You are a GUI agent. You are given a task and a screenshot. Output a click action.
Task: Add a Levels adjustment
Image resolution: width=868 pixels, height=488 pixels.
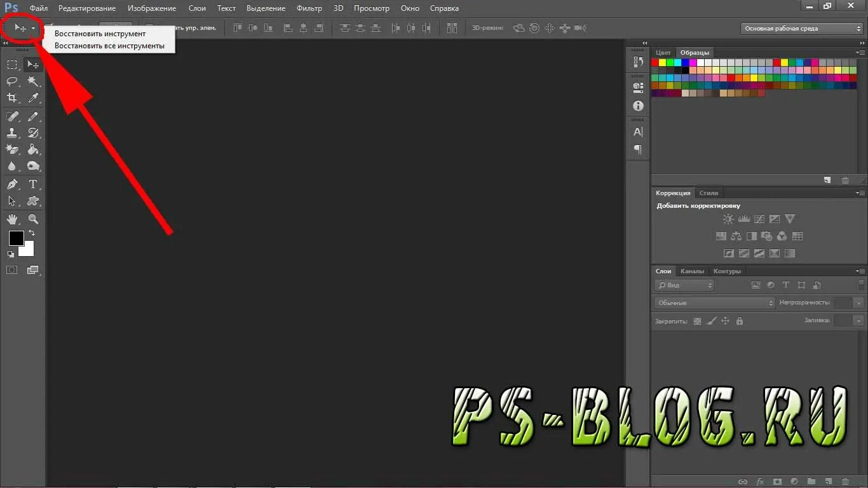tap(743, 219)
